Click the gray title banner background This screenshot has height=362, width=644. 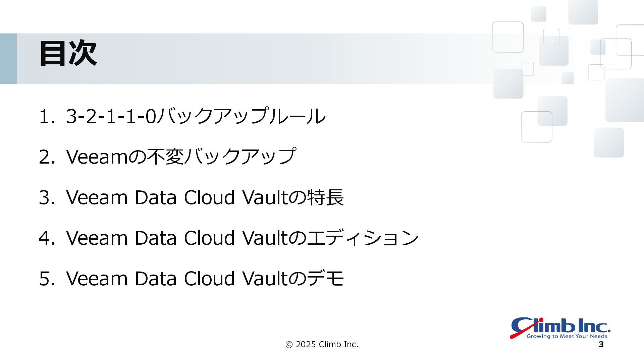[268, 58]
